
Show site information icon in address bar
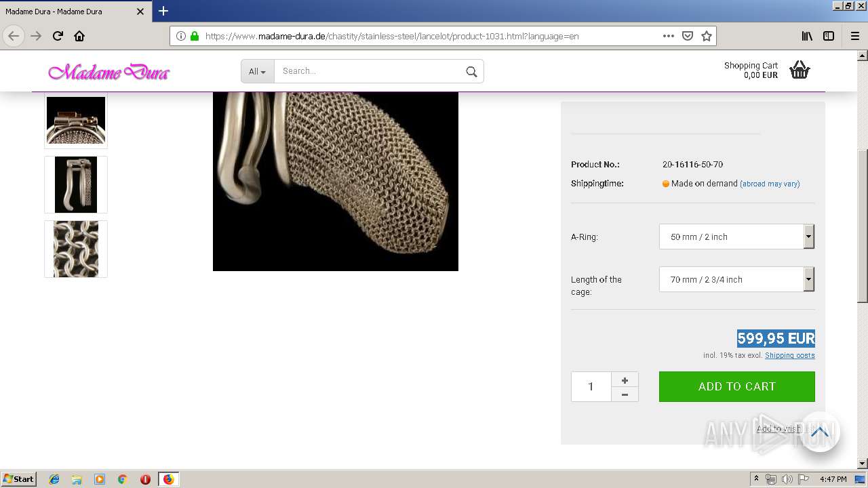181,36
